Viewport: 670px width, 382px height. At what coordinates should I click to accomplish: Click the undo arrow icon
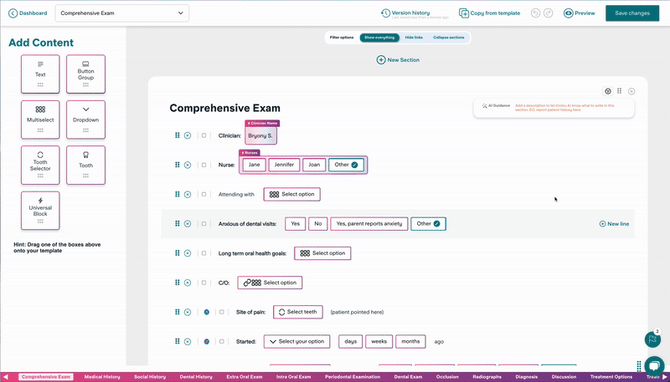(535, 13)
